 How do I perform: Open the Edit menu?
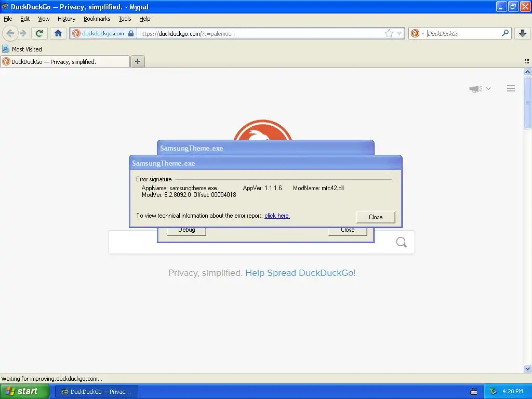point(25,19)
